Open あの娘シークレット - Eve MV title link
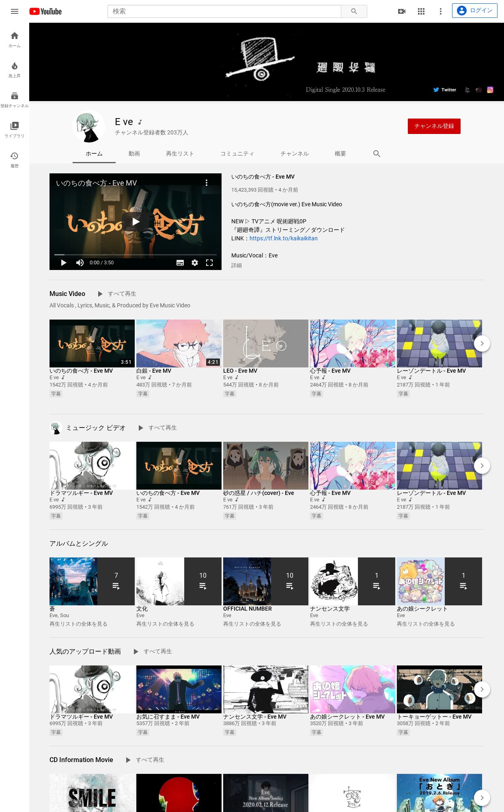The image size is (504, 812). click(347, 717)
